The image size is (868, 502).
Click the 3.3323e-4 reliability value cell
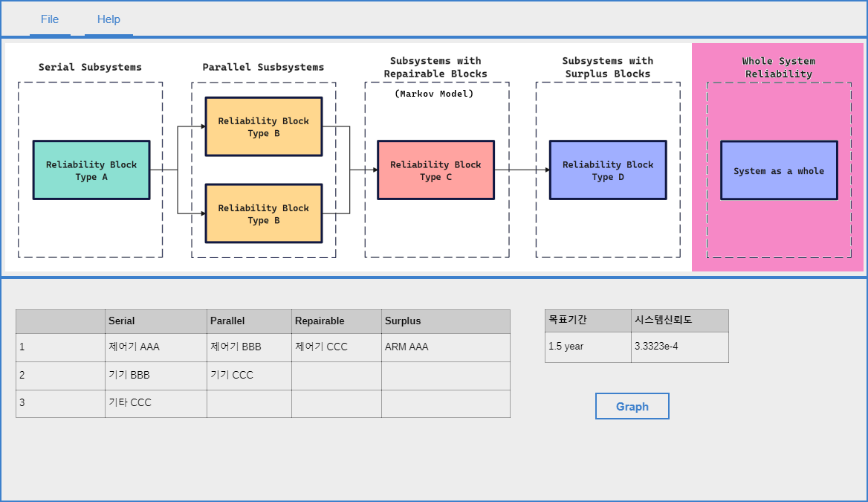pos(679,347)
